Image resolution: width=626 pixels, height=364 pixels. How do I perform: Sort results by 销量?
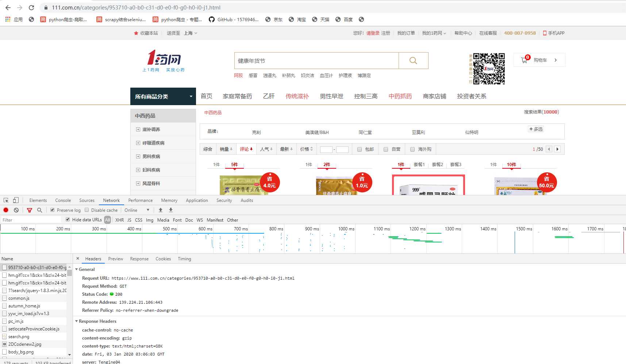click(x=226, y=149)
